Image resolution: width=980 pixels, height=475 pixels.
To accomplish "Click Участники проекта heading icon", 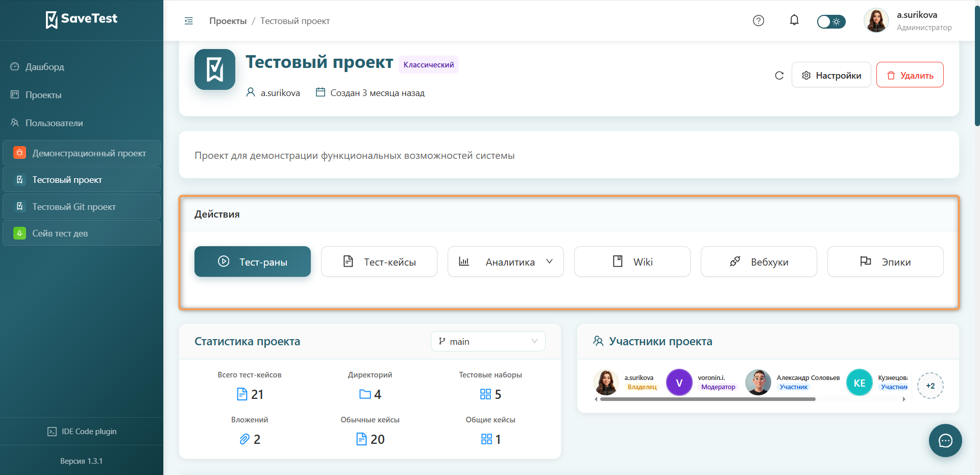I will 598,341.
